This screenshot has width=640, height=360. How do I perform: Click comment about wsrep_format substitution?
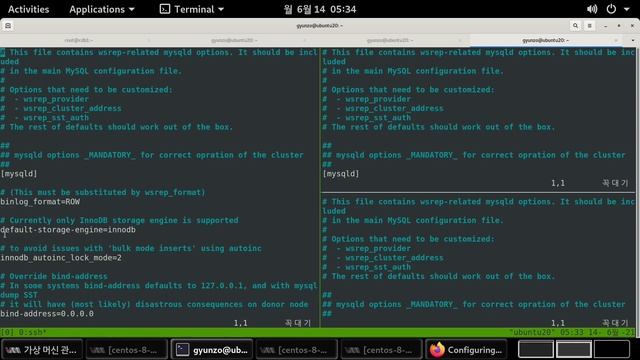[x=103, y=192]
